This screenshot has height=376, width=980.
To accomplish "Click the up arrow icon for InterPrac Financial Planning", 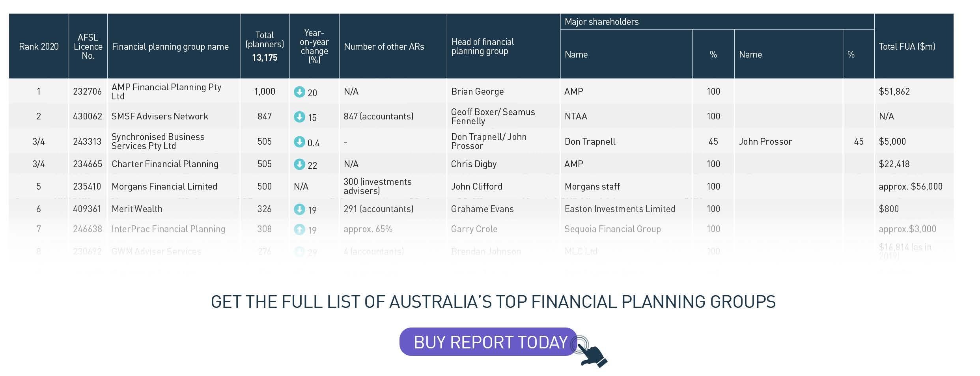I will pos(299,229).
